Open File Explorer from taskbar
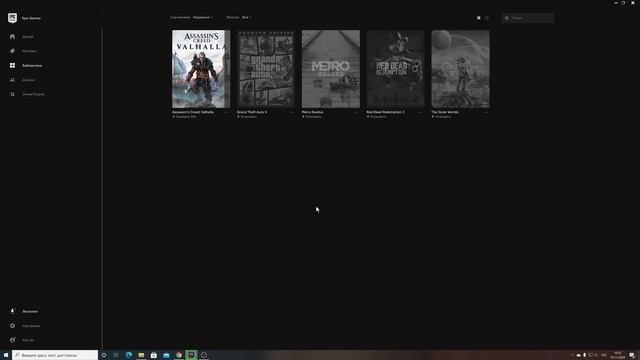 click(x=141, y=355)
